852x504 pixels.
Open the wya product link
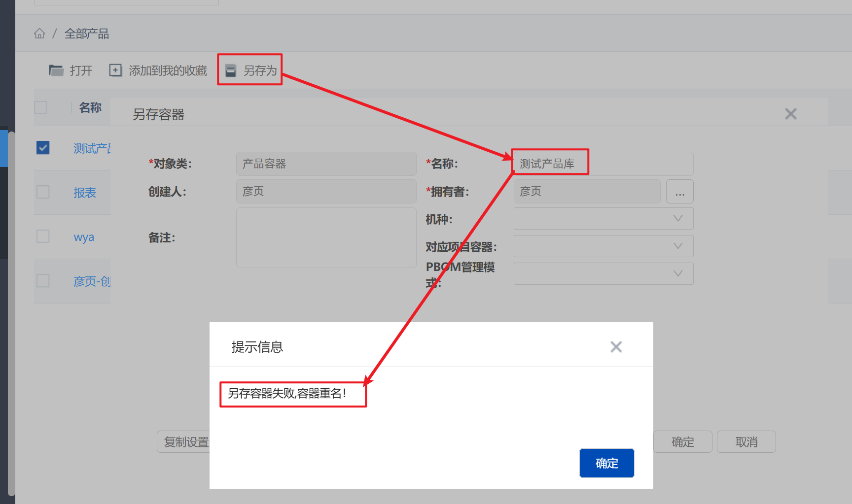(84, 237)
